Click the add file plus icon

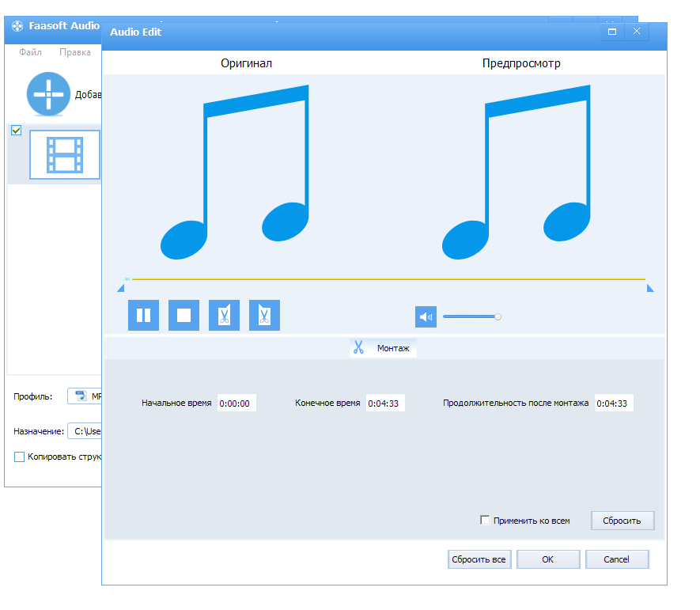tap(49, 94)
